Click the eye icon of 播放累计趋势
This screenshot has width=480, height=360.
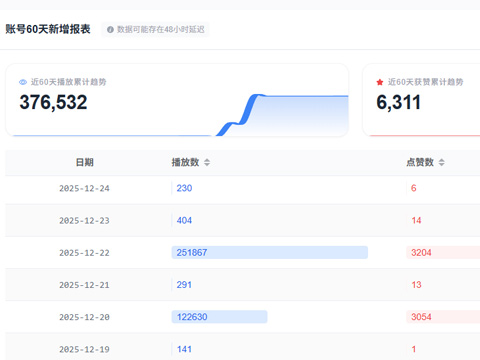(23, 82)
